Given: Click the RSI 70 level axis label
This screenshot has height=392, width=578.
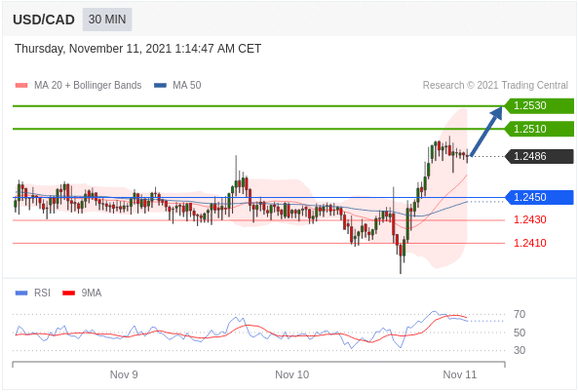Looking at the screenshot, I should coord(520,315).
